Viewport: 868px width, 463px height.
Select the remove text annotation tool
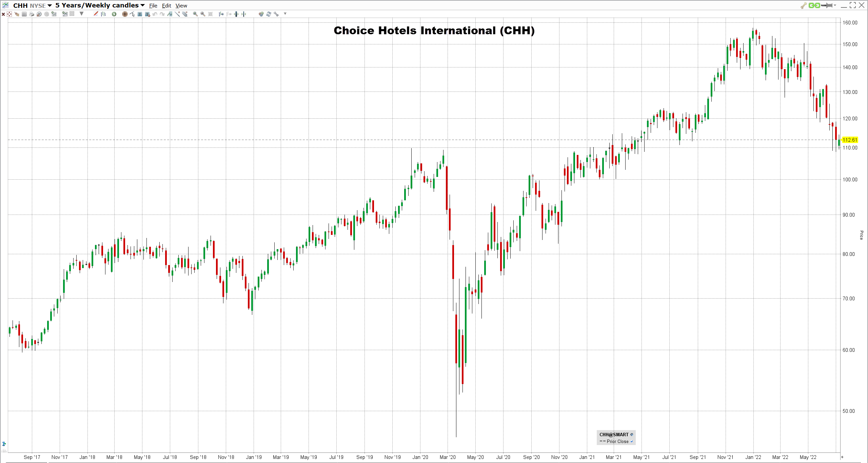point(147,14)
